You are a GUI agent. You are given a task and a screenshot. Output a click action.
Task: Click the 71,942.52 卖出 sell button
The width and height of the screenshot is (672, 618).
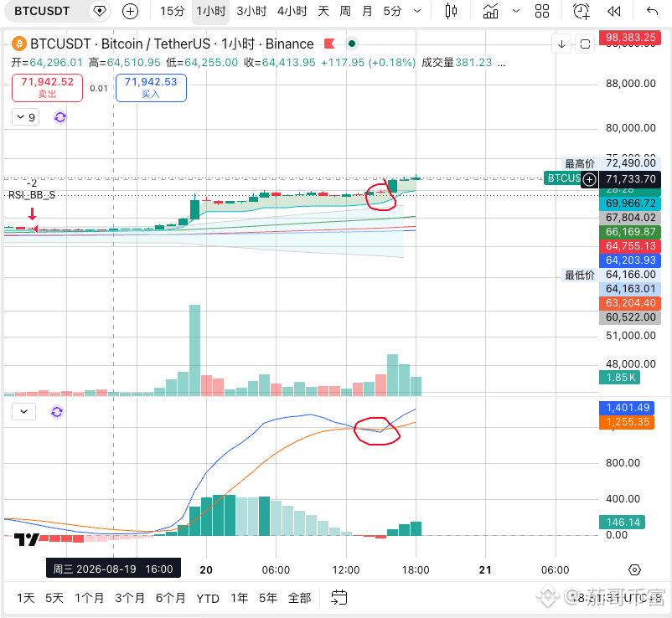click(x=48, y=88)
